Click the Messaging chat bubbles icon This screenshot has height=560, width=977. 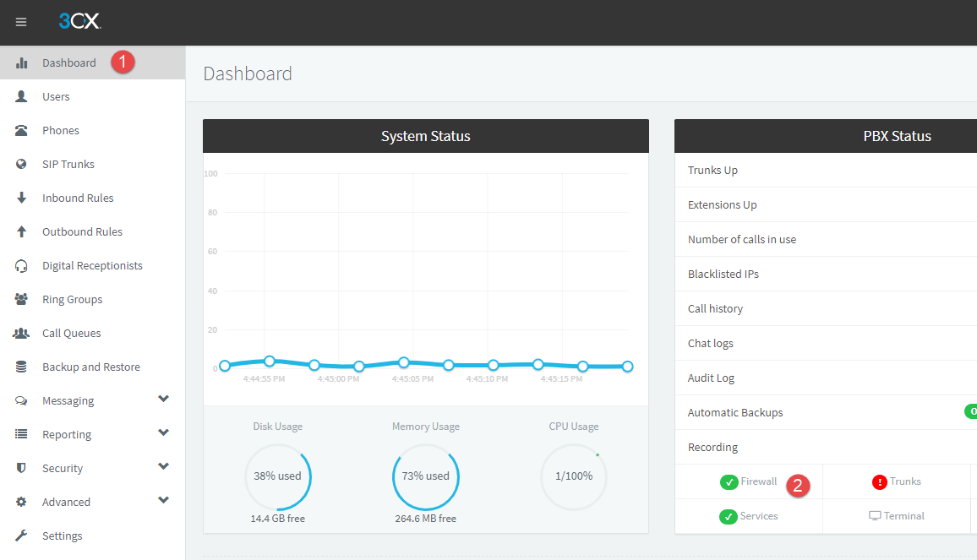pos(21,400)
